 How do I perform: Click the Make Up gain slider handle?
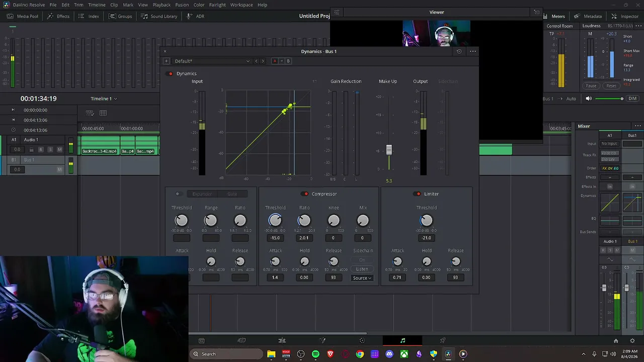[389, 150]
